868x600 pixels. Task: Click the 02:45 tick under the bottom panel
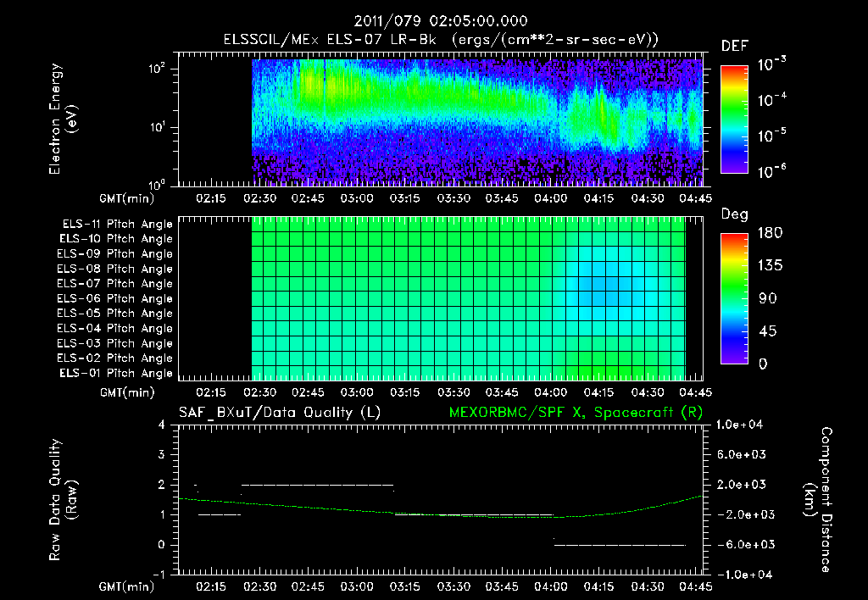(308, 586)
